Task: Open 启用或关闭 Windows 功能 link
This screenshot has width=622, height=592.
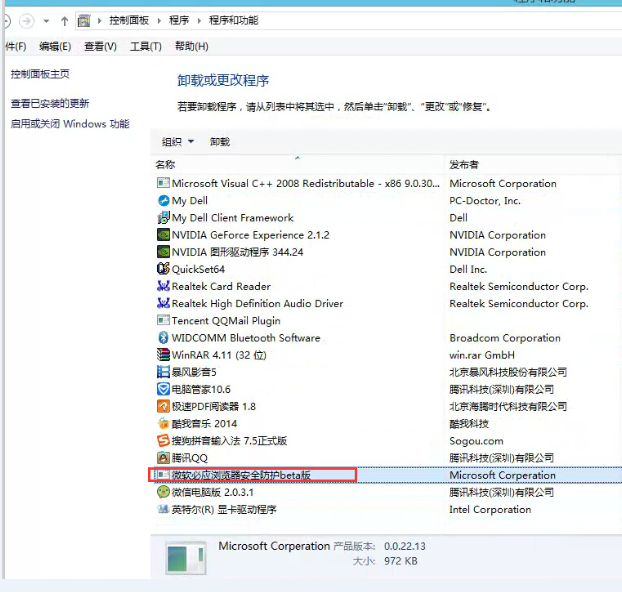Action: pos(70,124)
